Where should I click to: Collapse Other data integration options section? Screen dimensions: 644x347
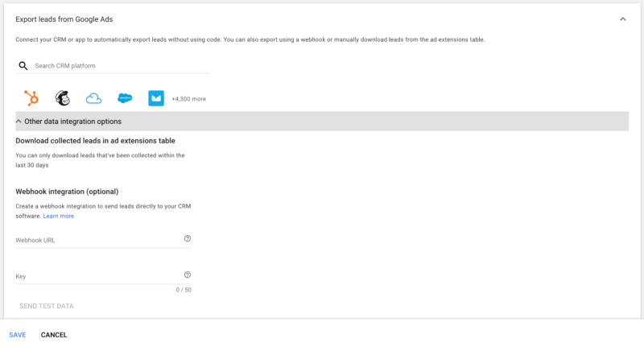[19, 122]
